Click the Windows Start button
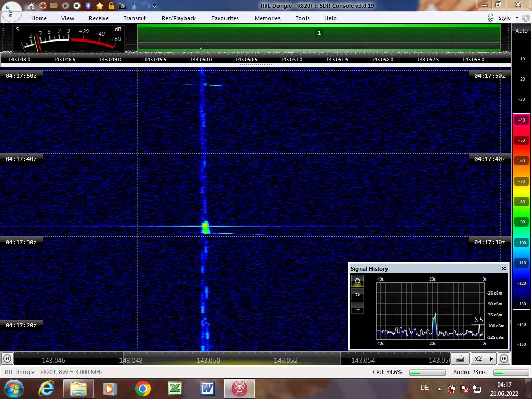This screenshot has width=532, height=399. [14, 389]
